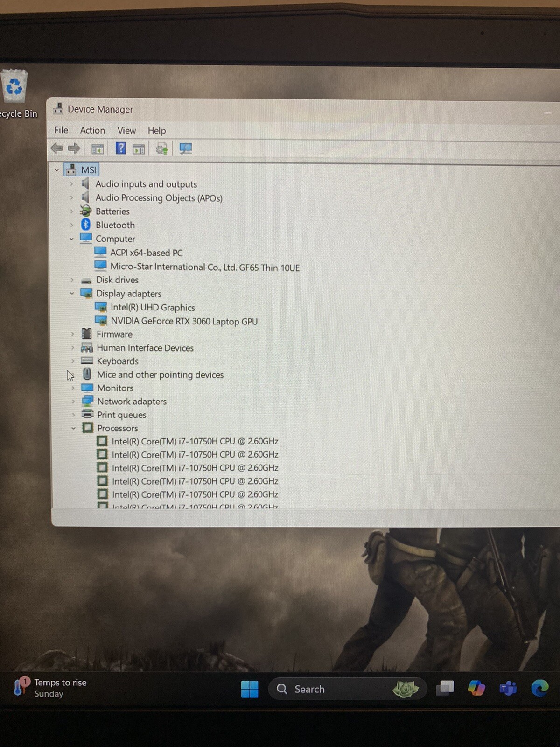The height and width of the screenshot is (747, 560).
Task: Click the Human Interface Devices icon
Action: (87, 347)
